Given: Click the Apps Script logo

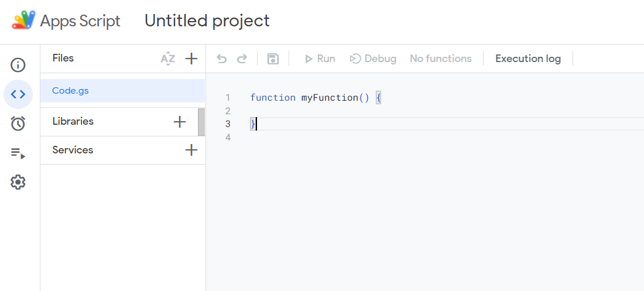Looking at the screenshot, I should [x=24, y=21].
